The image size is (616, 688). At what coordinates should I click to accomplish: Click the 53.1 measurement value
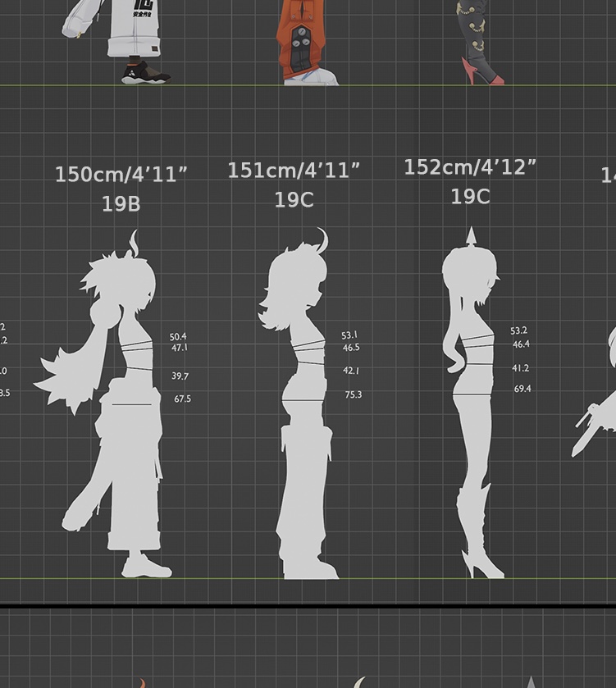pos(349,335)
